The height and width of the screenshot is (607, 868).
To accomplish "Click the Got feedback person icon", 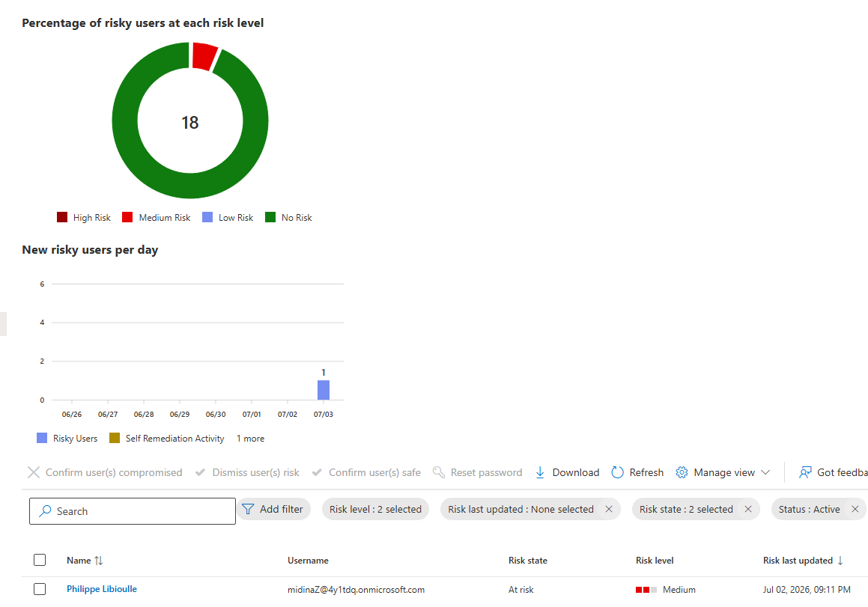I will [x=805, y=472].
